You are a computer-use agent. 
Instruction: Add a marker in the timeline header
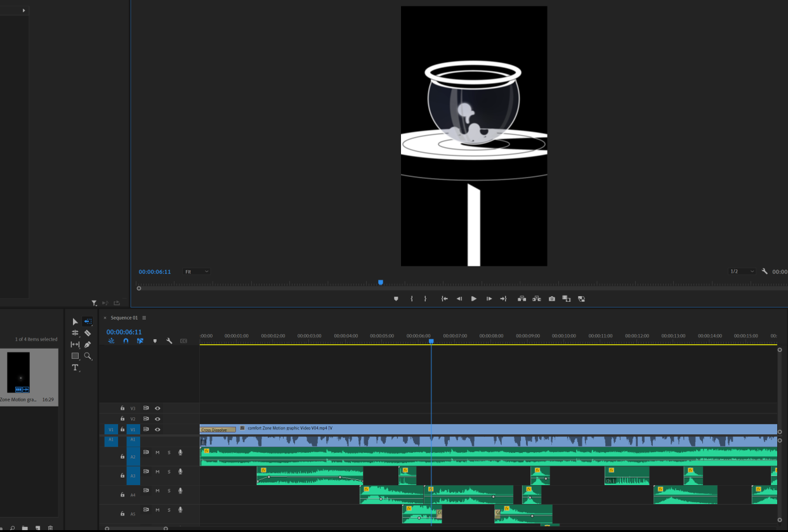point(155,341)
